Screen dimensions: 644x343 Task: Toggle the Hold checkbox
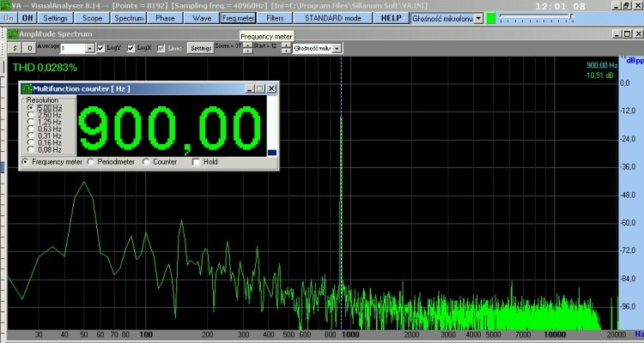[197, 162]
